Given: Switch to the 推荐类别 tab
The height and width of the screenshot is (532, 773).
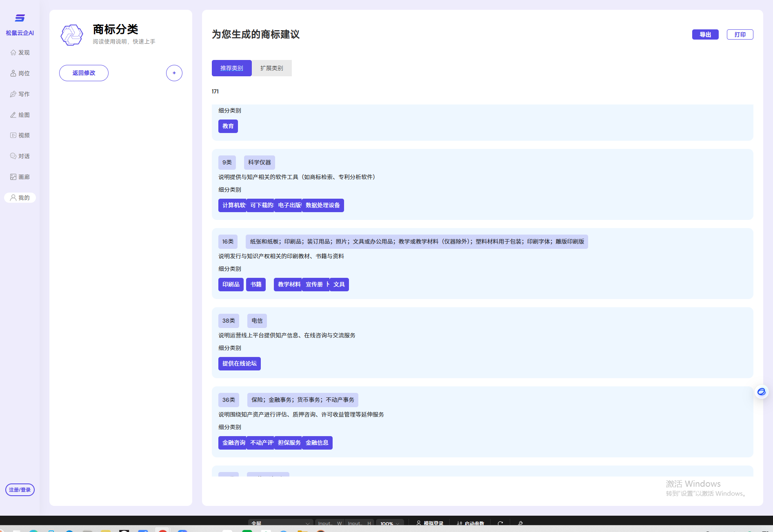Looking at the screenshot, I should click(231, 68).
